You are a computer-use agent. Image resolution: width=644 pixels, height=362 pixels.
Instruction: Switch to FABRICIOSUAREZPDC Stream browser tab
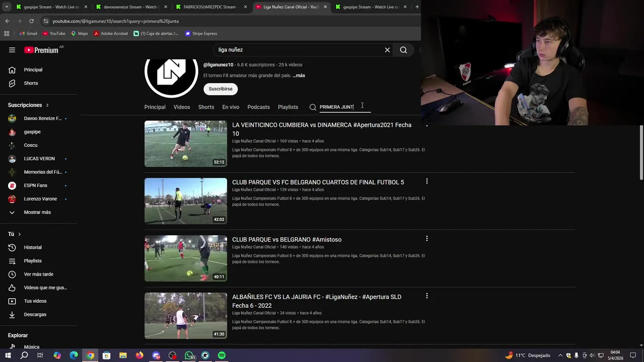click(210, 7)
